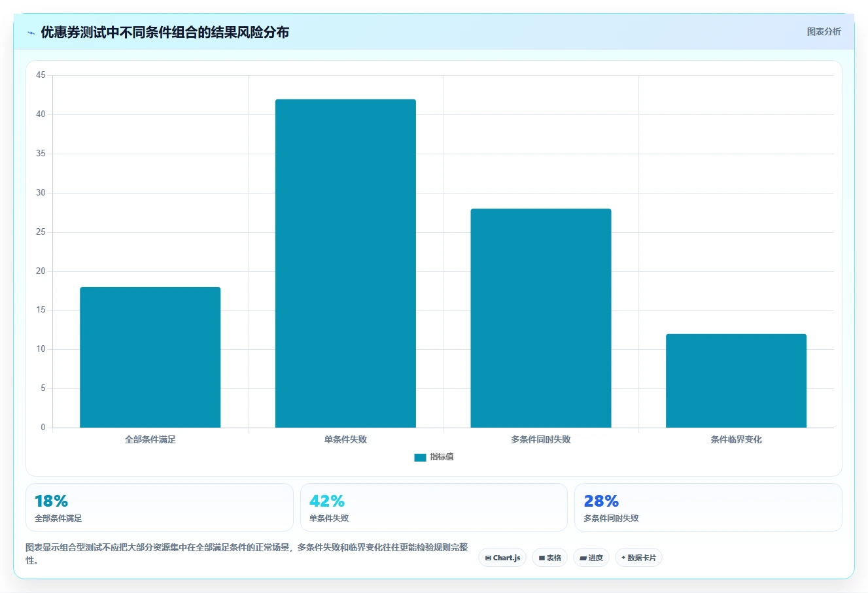Click the lightning icon beside the chart title
This screenshot has width=868, height=593.
[31, 33]
